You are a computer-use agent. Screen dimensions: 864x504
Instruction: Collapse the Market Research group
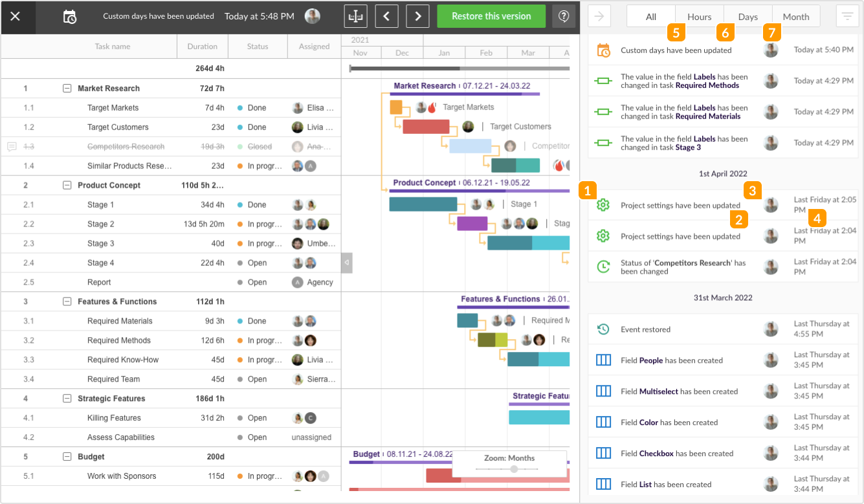pyautogui.click(x=67, y=89)
